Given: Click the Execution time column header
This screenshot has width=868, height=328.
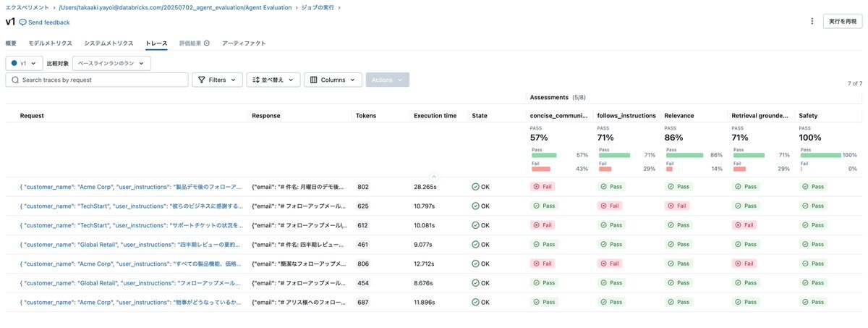Looking at the screenshot, I should 435,115.
